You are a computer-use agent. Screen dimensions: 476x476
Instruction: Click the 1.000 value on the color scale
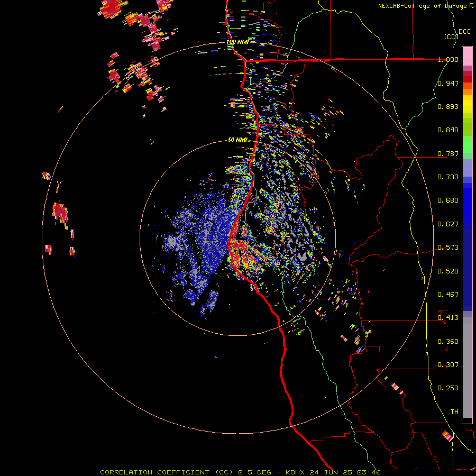(448, 59)
